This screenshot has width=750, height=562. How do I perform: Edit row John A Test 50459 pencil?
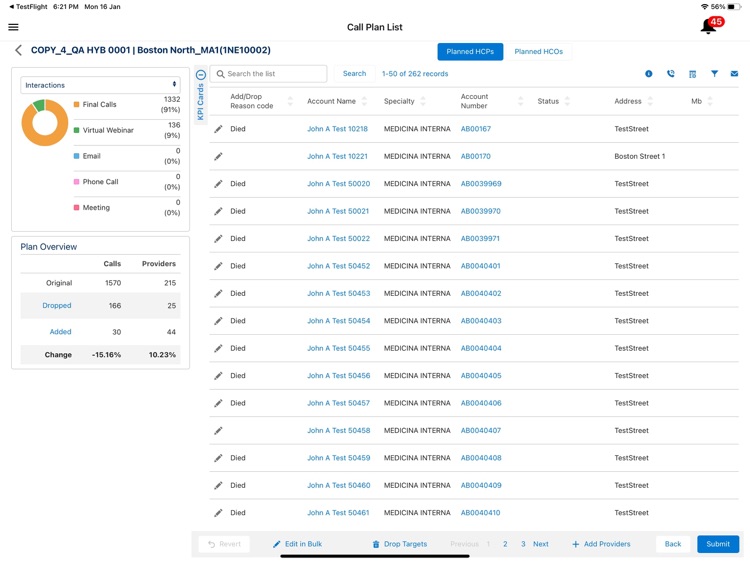click(x=218, y=458)
